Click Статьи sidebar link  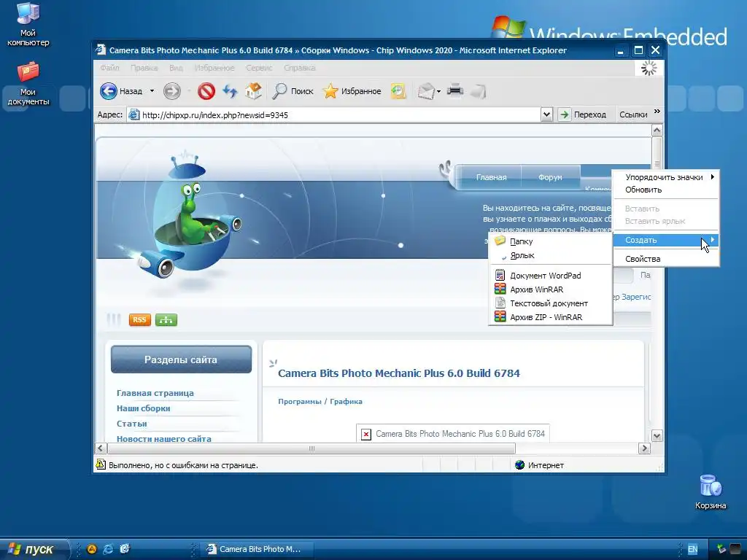pyautogui.click(x=132, y=424)
